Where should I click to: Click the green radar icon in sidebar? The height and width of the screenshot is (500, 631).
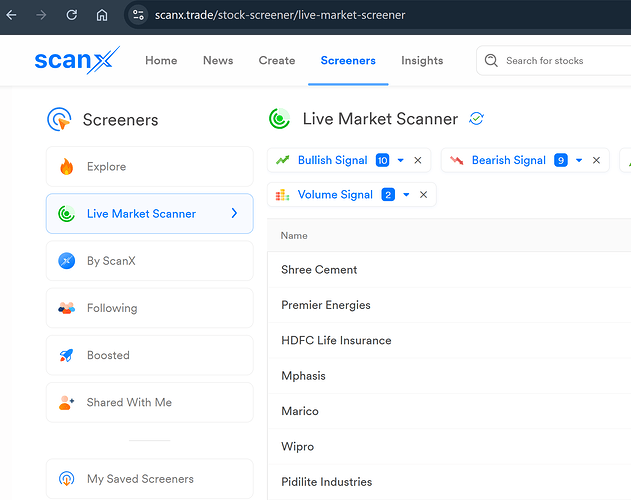66,214
